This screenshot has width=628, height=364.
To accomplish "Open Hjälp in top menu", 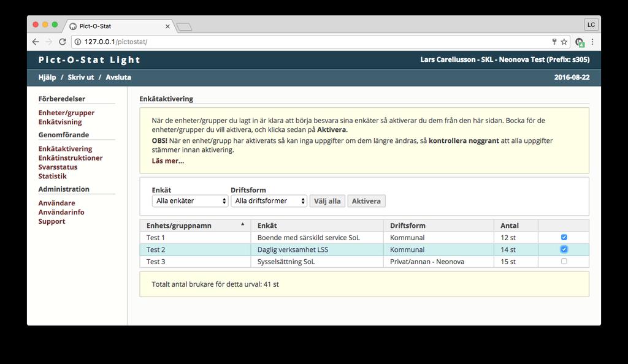I will (x=47, y=77).
